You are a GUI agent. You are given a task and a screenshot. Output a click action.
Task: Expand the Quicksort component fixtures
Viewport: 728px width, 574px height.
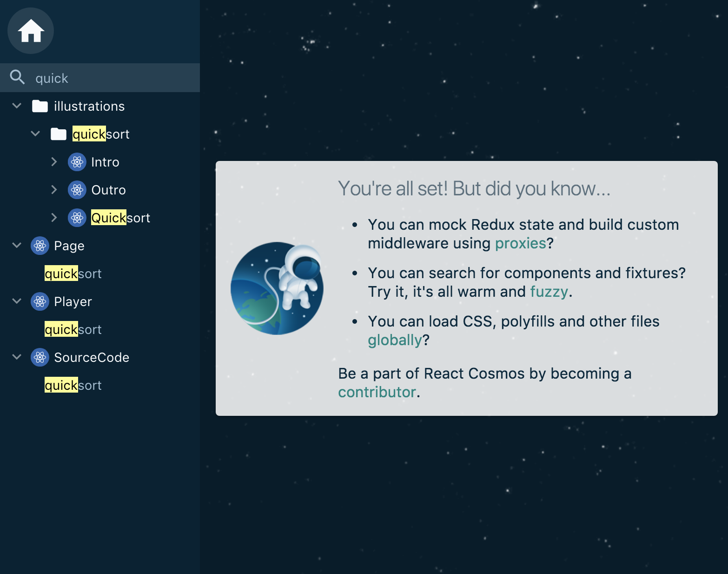tap(54, 217)
